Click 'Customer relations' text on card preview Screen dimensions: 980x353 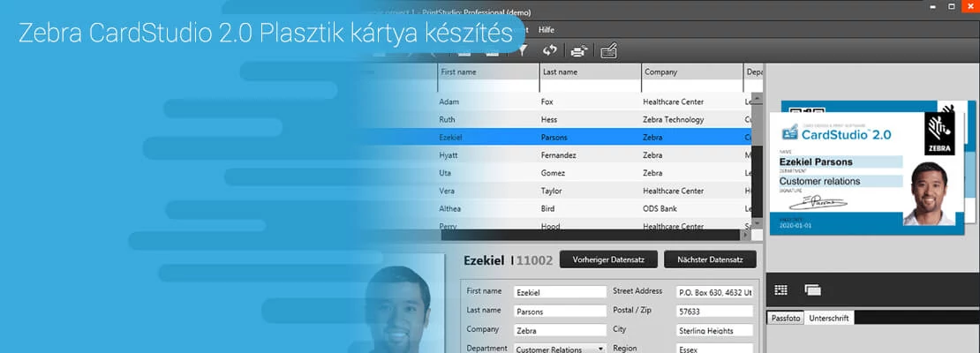pyautogui.click(x=819, y=181)
